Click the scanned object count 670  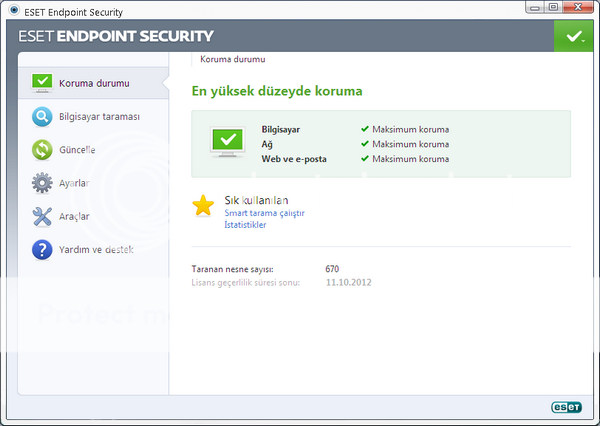click(x=332, y=269)
